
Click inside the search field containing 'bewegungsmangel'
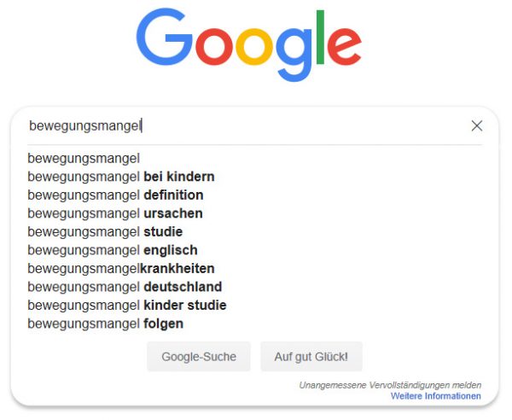[x=239, y=126]
